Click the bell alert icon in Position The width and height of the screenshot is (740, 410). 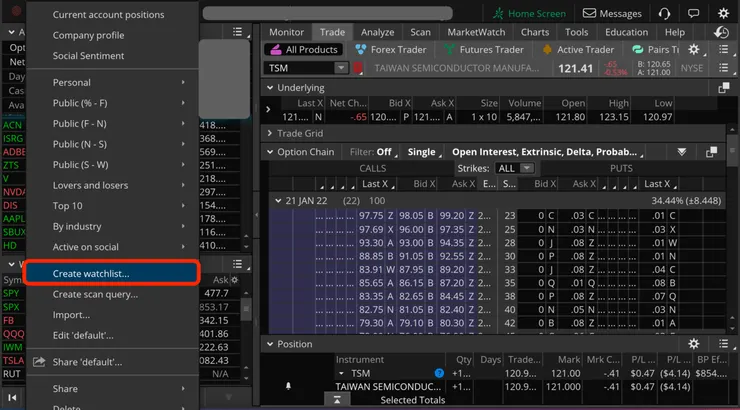288,386
